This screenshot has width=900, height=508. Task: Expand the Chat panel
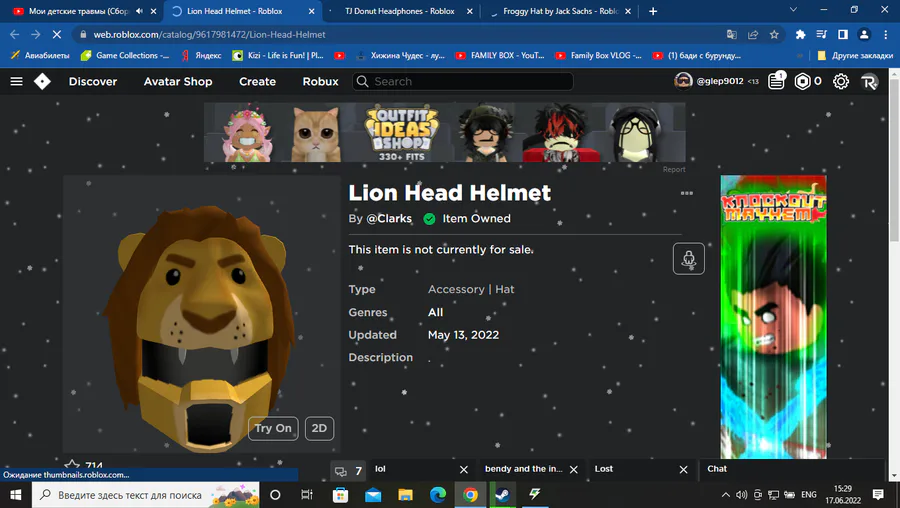coord(792,469)
